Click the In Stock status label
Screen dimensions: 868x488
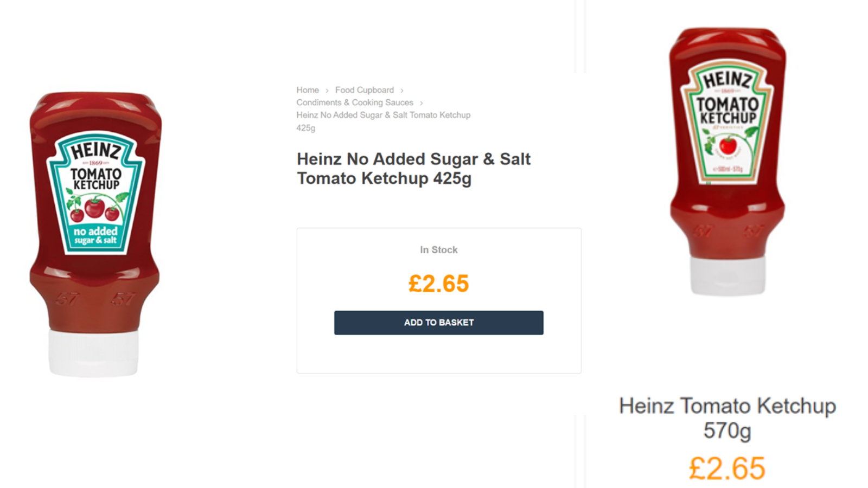pos(438,250)
